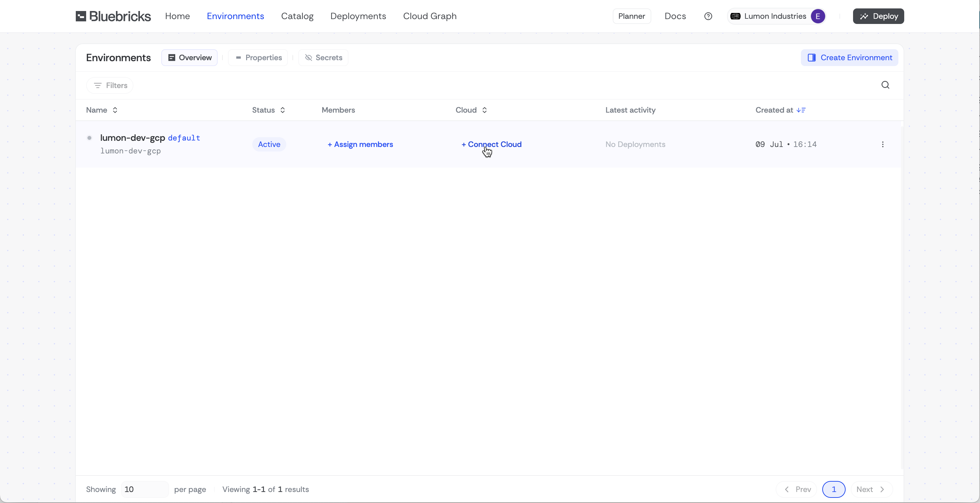Switch to the Secrets tab
This screenshot has height=503, width=980.
click(323, 58)
